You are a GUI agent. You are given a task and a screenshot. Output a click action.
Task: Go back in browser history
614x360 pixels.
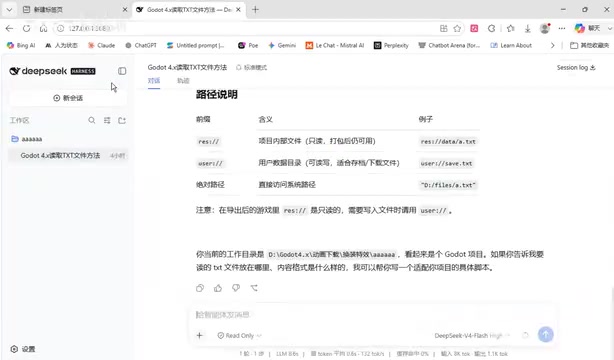click(9, 28)
